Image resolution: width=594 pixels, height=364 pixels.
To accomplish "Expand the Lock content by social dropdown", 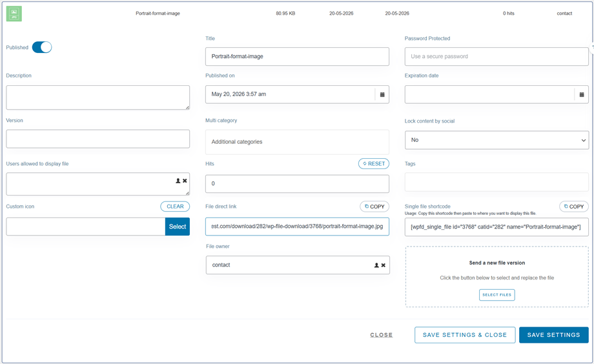I will (497, 140).
